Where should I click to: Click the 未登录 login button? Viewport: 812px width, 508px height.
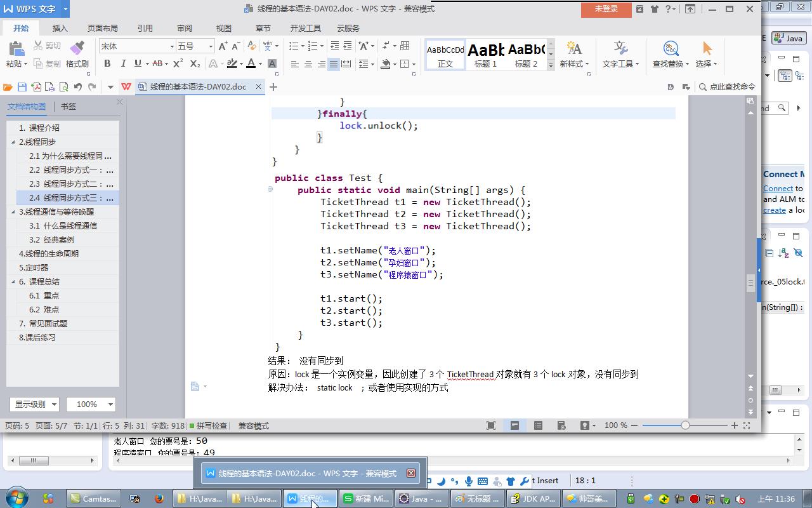605,9
